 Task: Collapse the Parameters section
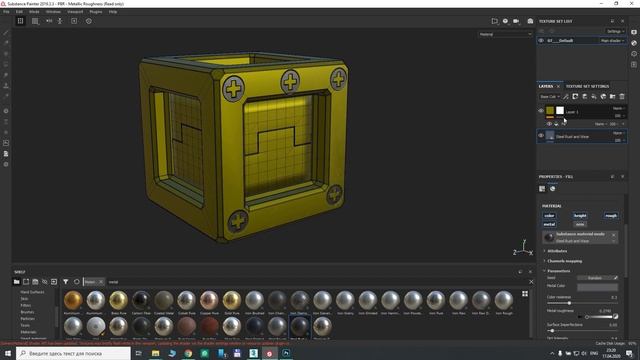point(558,271)
